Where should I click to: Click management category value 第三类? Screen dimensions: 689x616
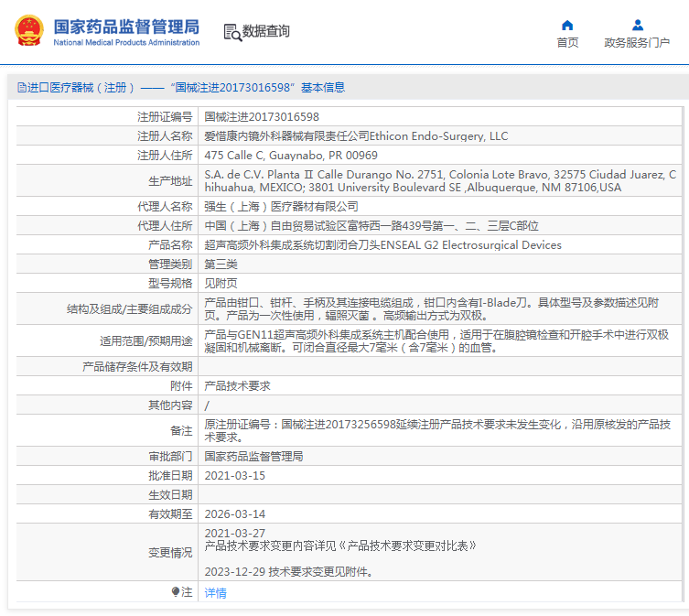click(x=221, y=265)
